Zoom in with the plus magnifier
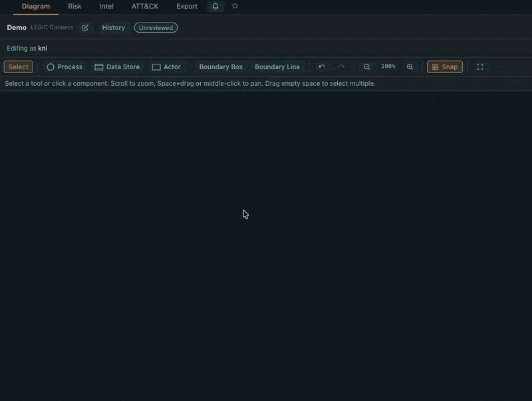532x401 pixels. (410, 67)
